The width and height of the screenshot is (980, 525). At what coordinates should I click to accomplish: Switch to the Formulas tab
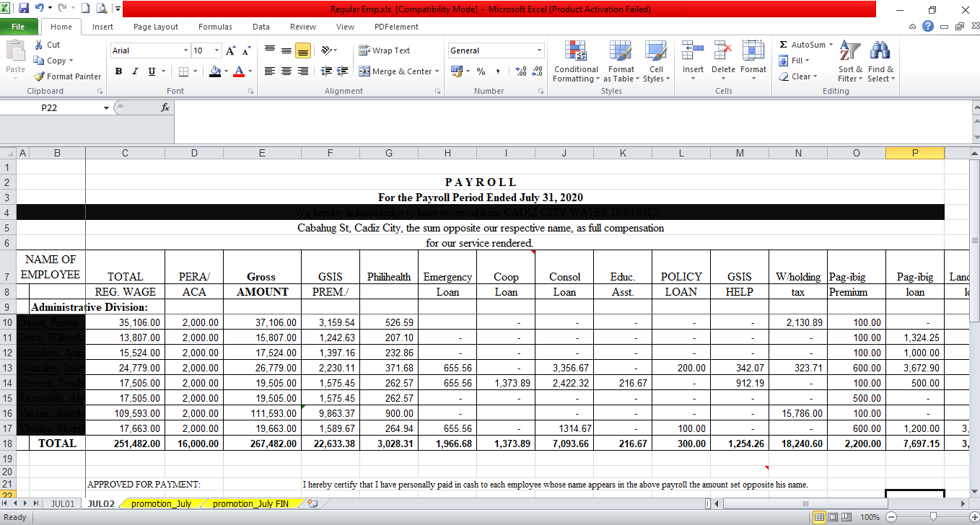pyautogui.click(x=215, y=27)
